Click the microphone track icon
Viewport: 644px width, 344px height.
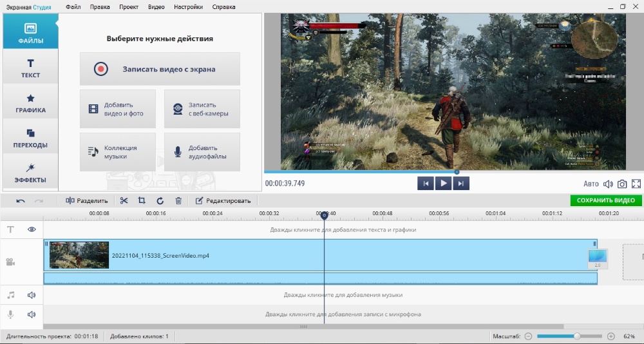tap(11, 314)
